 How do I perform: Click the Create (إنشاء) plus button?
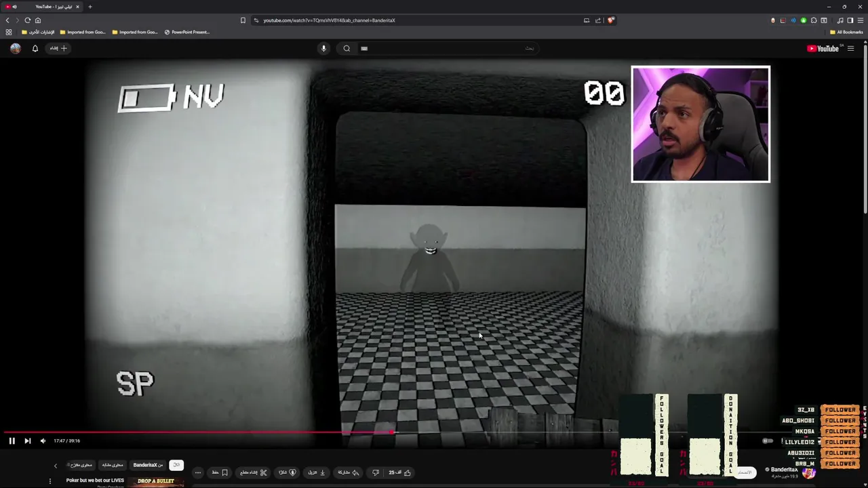pos(58,48)
